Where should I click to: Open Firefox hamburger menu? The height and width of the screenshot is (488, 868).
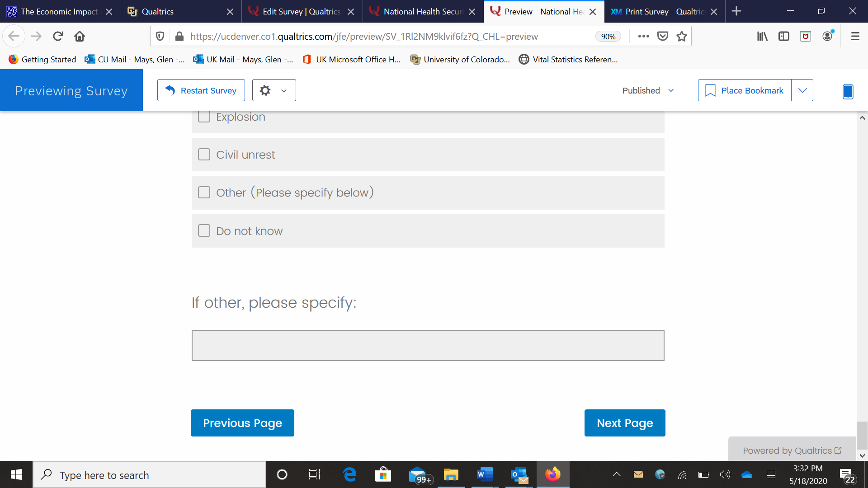point(855,36)
